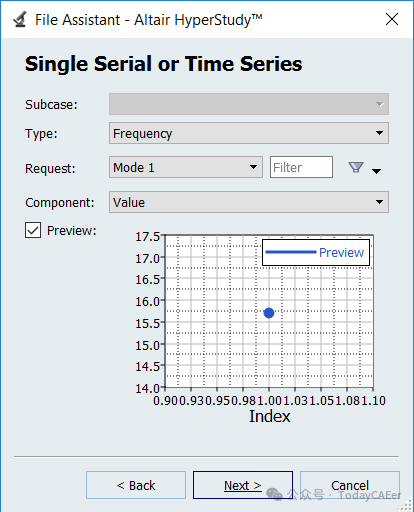Go to the Next page
The image size is (414, 512).
(x=243, y=485)
